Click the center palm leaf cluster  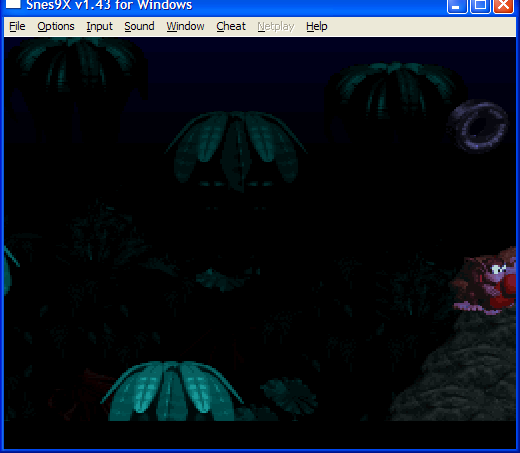236,151
